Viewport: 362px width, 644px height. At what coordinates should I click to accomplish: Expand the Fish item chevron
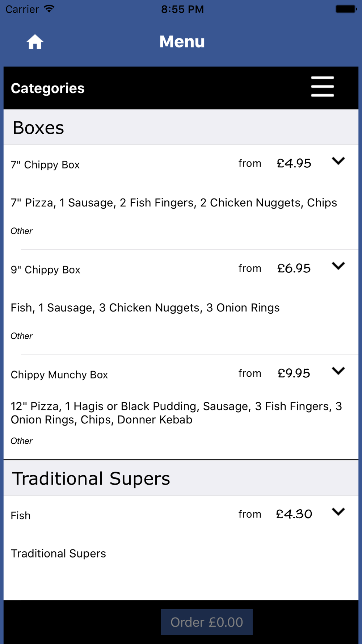click(338, 512)
